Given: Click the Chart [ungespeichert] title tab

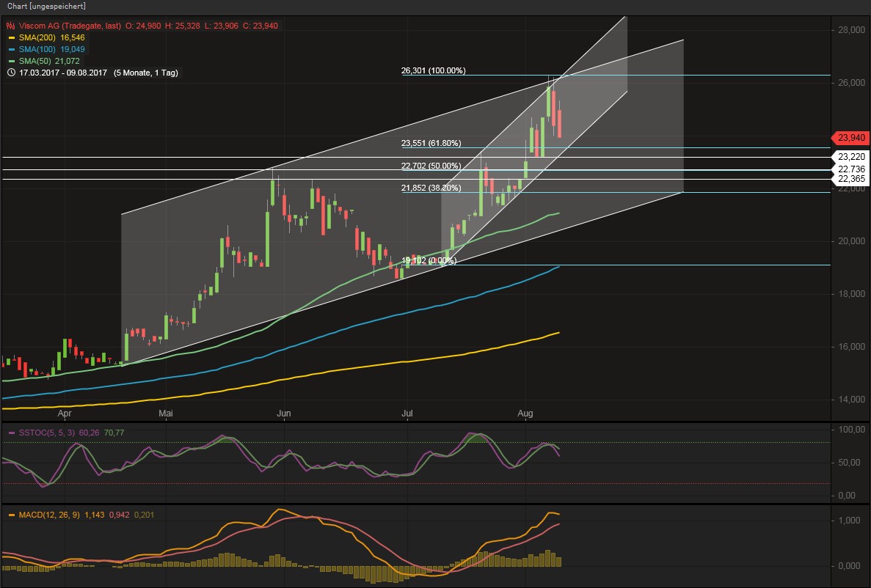Looking at the screenshot, I should 45,6.
